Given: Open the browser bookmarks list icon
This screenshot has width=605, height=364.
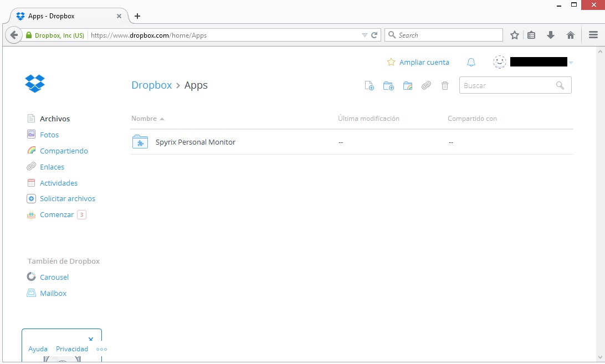Looking at the screenshot, I should [531, 35].
